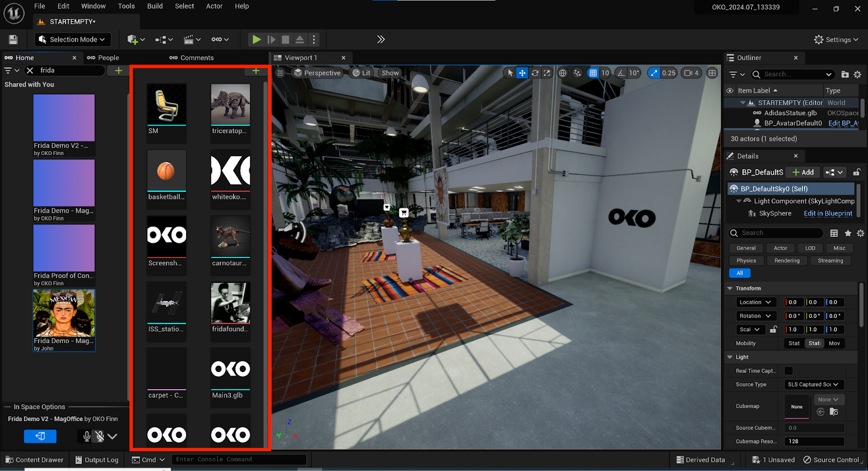The image size is (868, 471).
Task: Toggle grid snapping icon in viewport
Action: pos(593,73)
